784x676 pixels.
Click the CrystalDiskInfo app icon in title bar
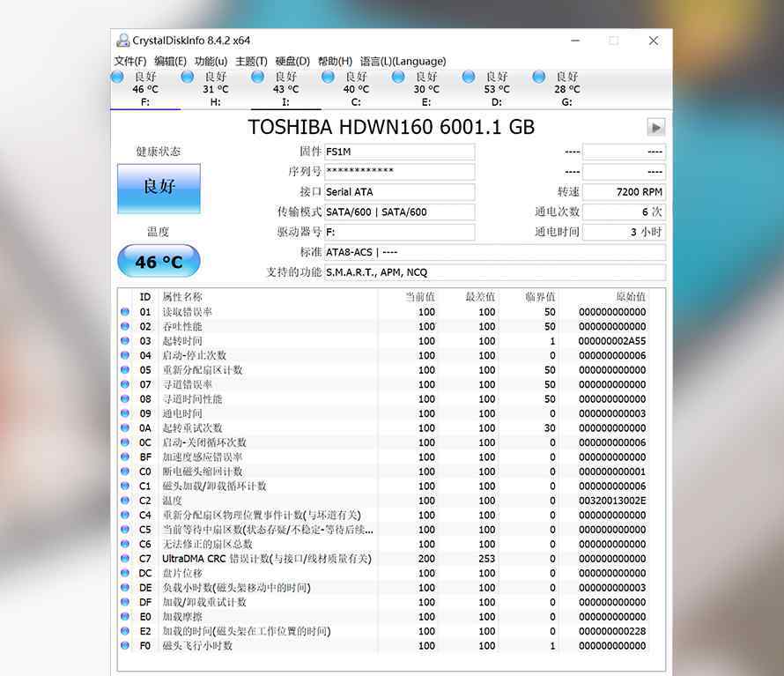click(x=122, y=40)
